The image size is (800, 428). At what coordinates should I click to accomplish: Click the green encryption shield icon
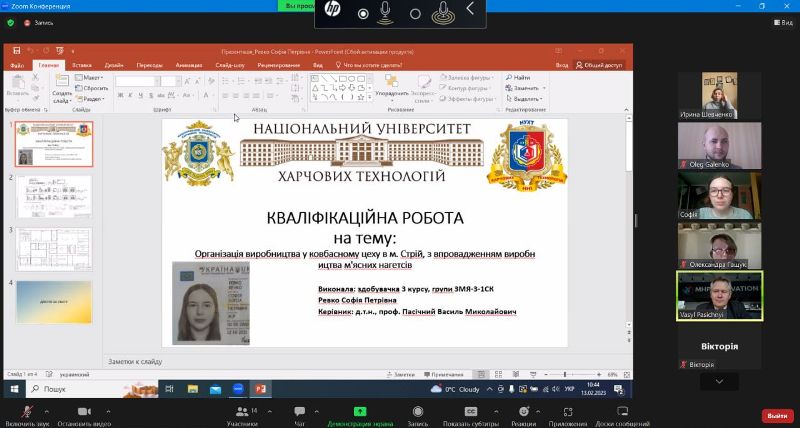pos(11,23)
